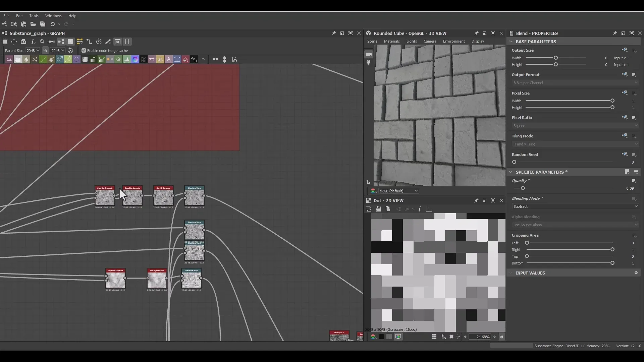Open the histogram in the 2D view
The width and height of the screenshot is (644, 362).
[429, 209]
